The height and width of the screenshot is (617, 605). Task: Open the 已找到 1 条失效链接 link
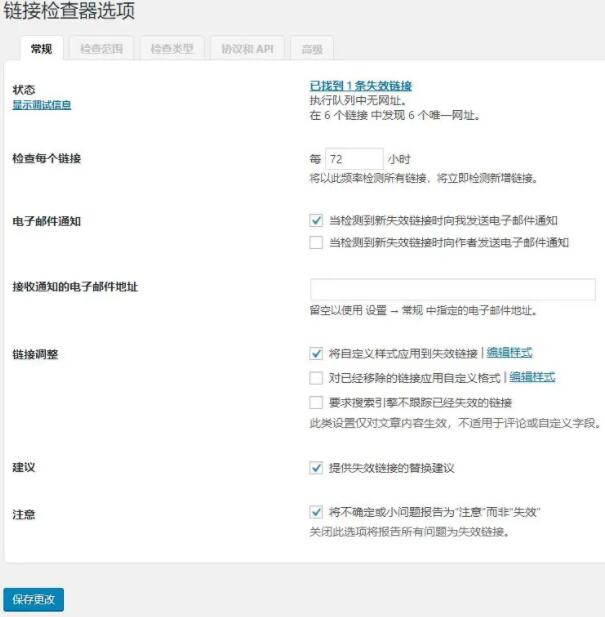(x=361, y=85)
